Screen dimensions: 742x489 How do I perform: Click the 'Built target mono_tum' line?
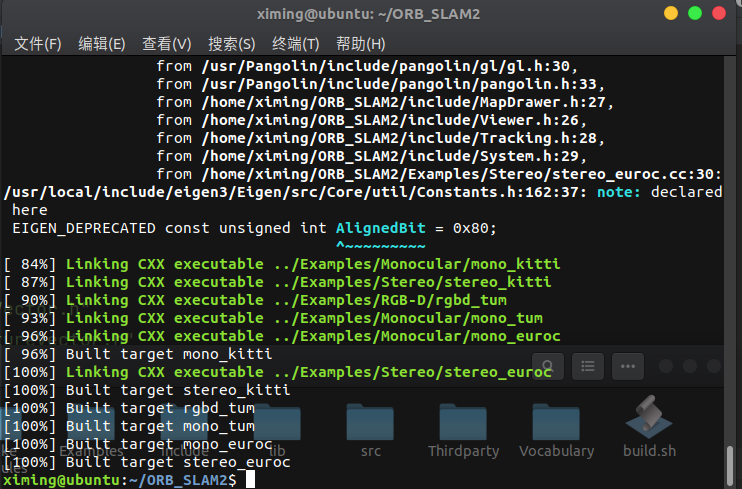click(x=129, y=426)
